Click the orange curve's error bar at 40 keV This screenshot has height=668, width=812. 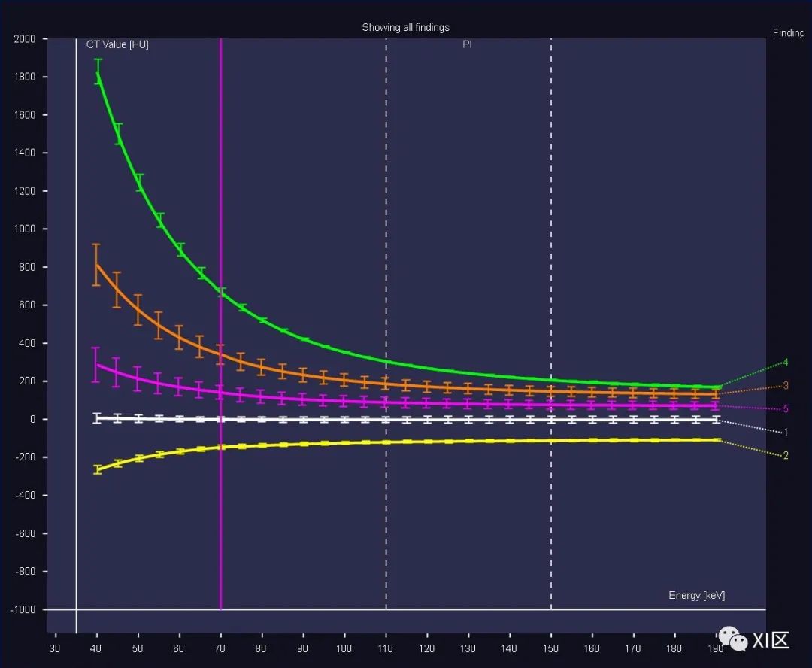(96, 265)
